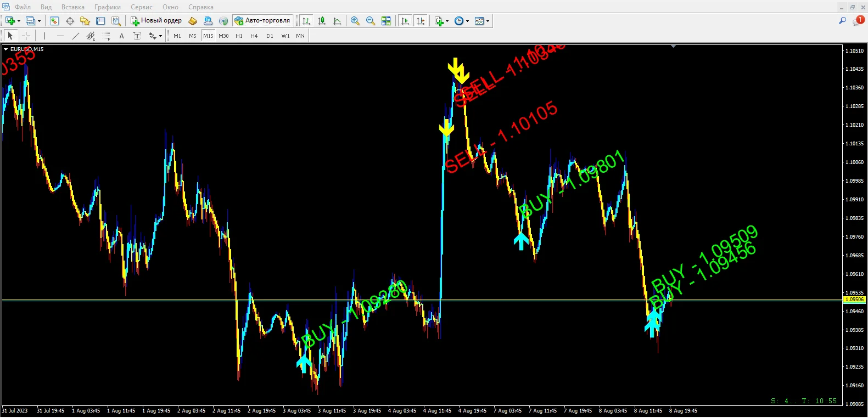Switch to bar chart mode

[306, 21]
